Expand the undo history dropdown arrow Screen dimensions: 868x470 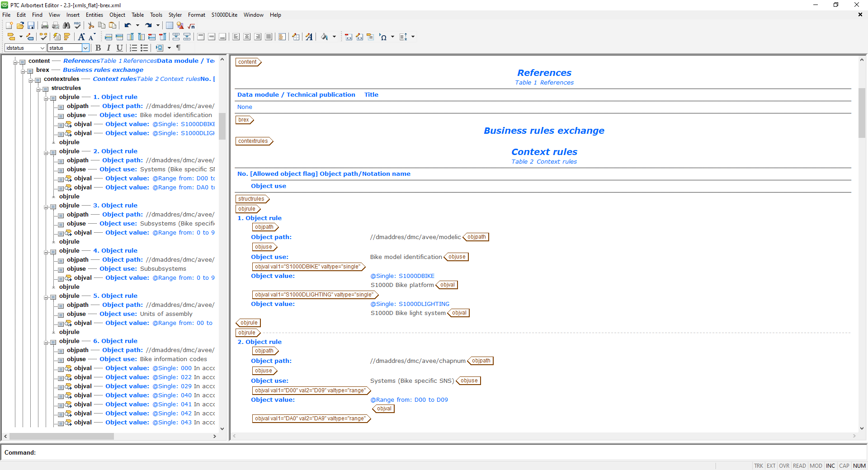(138, 26)
